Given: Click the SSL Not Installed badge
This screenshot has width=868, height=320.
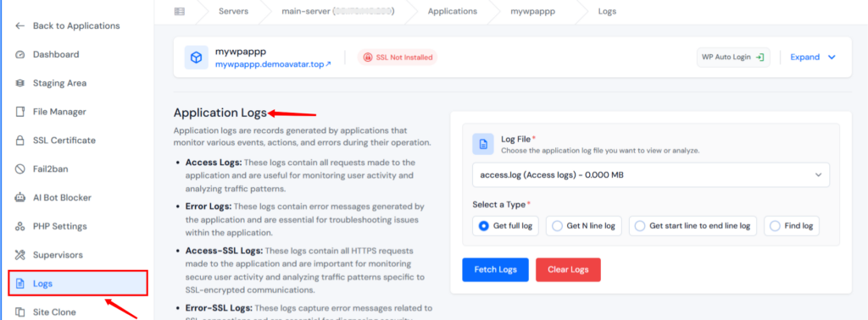Looking at the screenshot, I should [x=397, y=58].
